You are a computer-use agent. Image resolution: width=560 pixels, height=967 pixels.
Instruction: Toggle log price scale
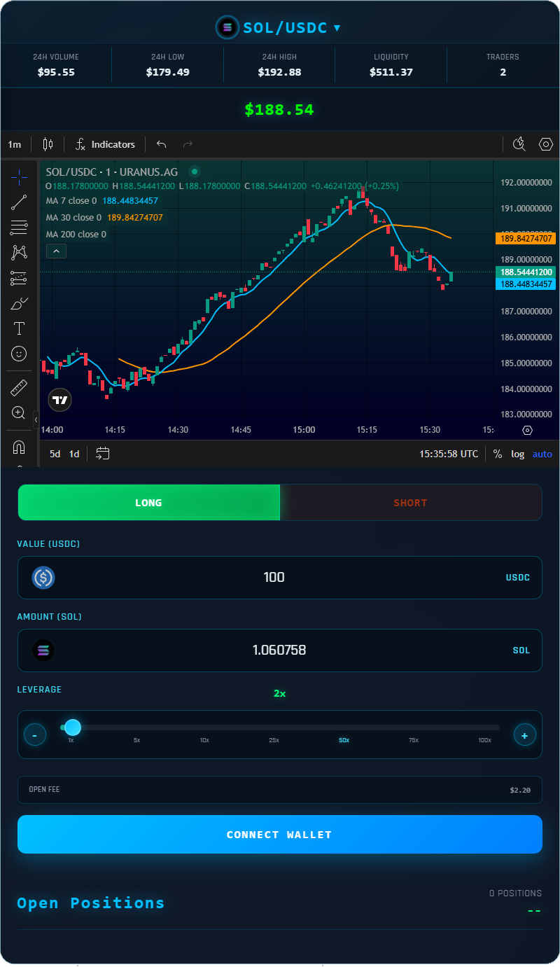[518, 454]
